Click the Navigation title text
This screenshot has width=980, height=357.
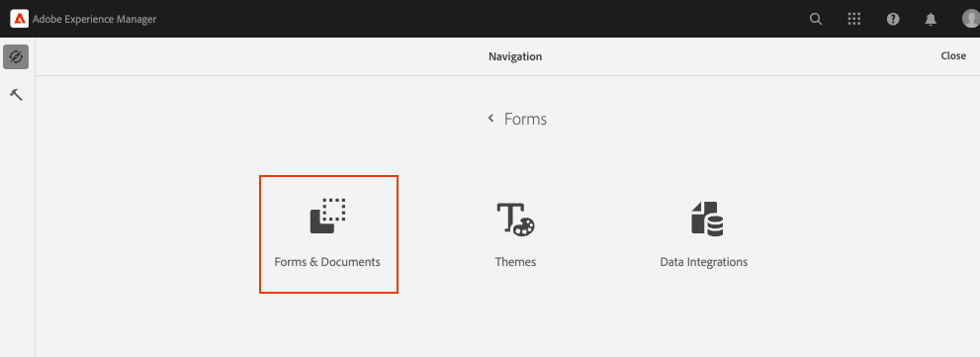tap(515, 56)
